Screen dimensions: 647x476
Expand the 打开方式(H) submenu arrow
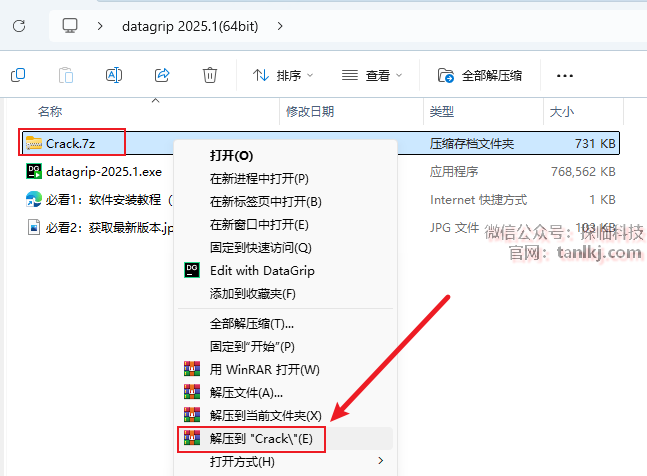click(380, 461)
